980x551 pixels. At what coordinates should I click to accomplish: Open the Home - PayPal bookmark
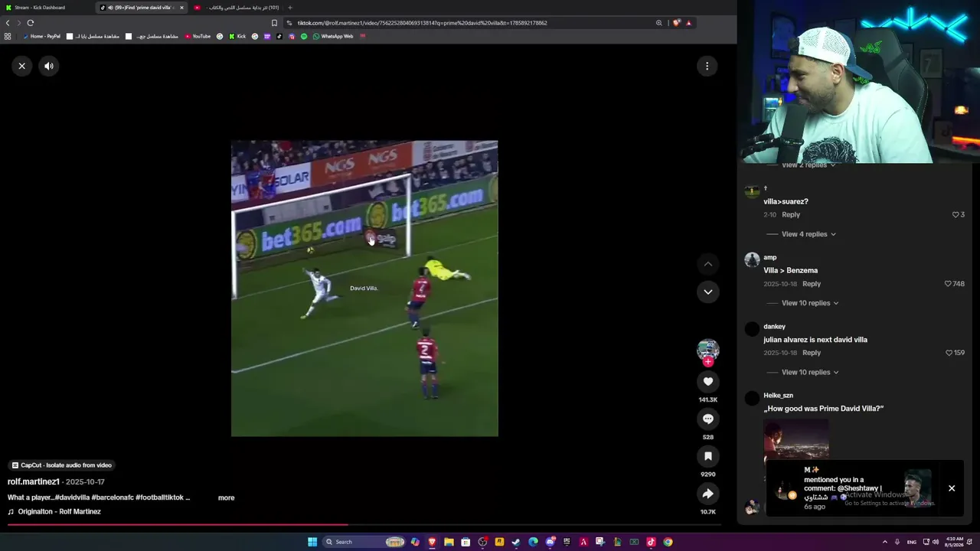[41, 36]
